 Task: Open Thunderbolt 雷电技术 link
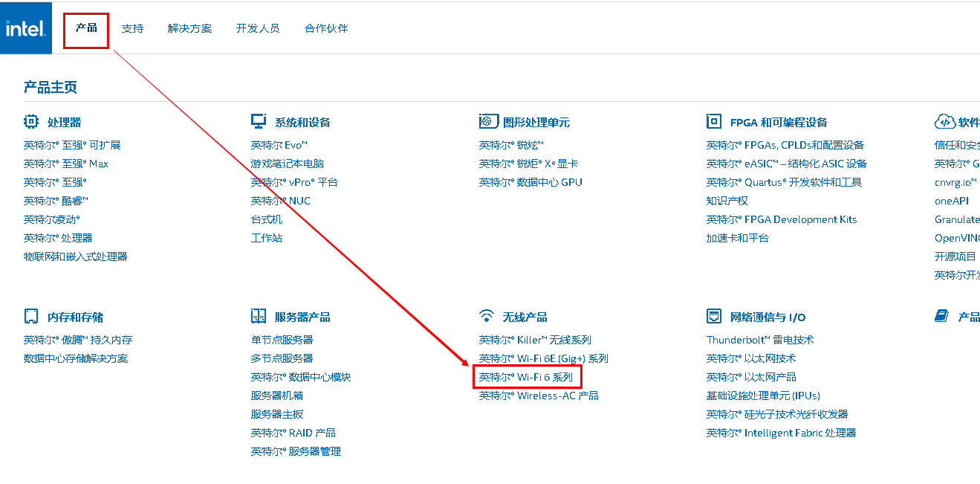pos(760,340)
